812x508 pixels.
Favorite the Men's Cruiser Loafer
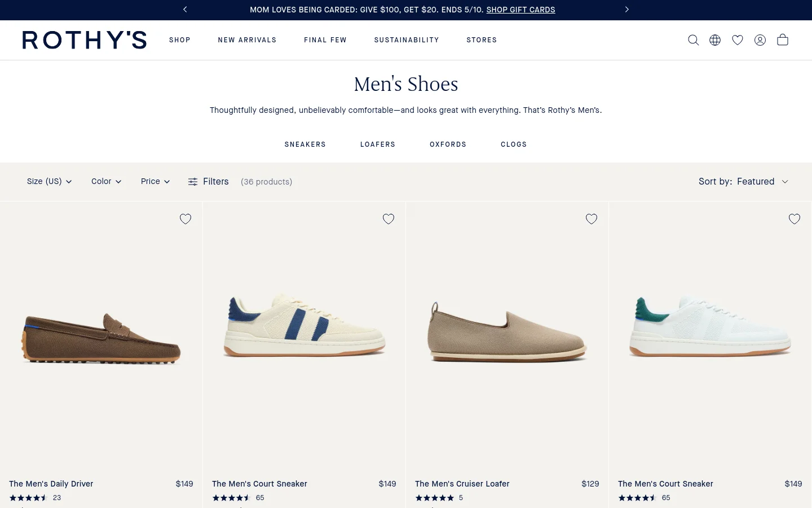[592, 219]
